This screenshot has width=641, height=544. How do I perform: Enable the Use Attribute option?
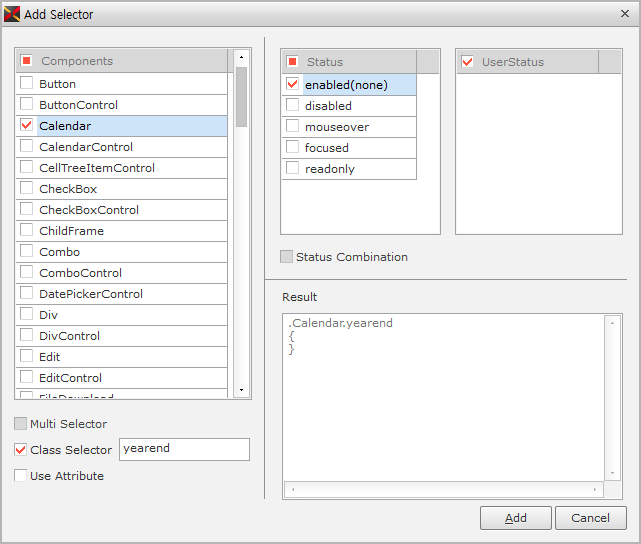[21, 476]
